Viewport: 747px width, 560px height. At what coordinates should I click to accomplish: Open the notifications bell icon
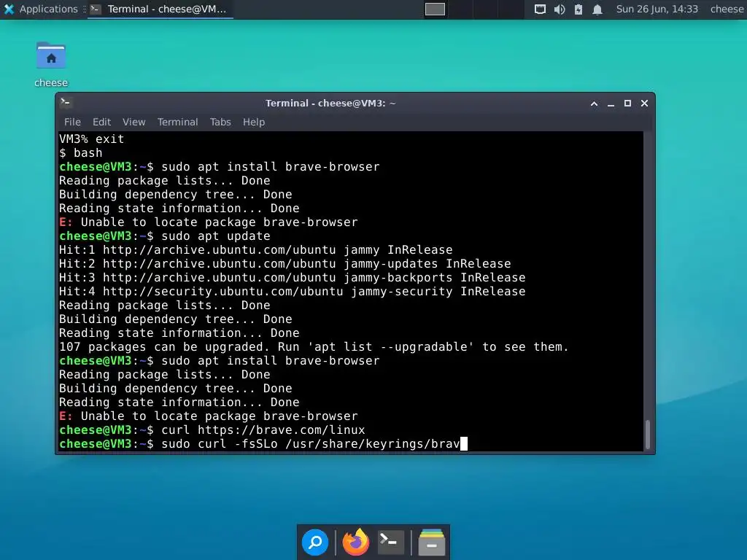(x=597, y=9)
